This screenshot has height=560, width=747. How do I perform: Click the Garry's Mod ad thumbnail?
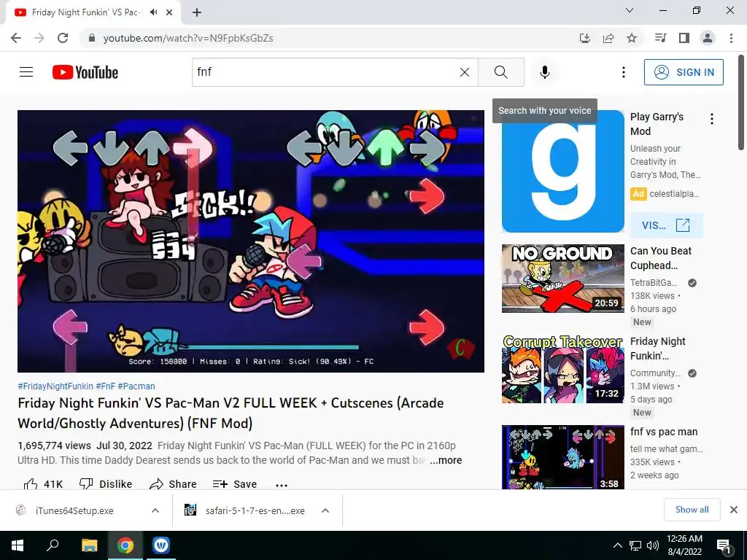pyautogui.click(x=562, y=171)
